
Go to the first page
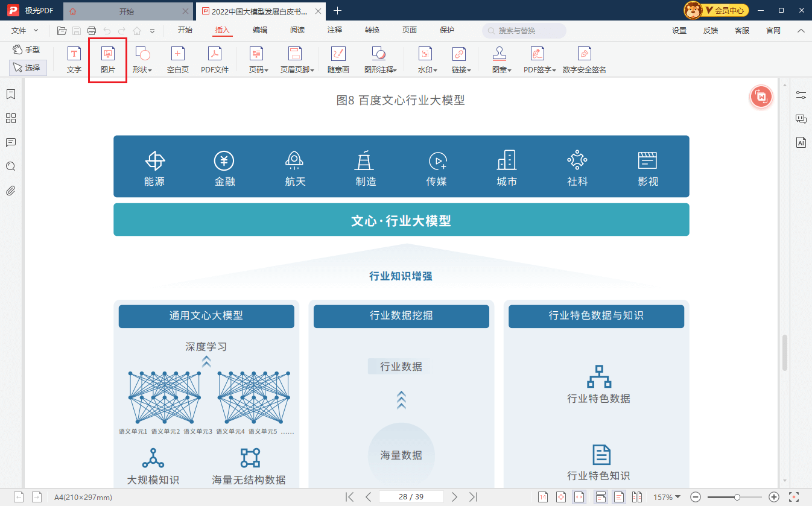(x=349, y=497)
